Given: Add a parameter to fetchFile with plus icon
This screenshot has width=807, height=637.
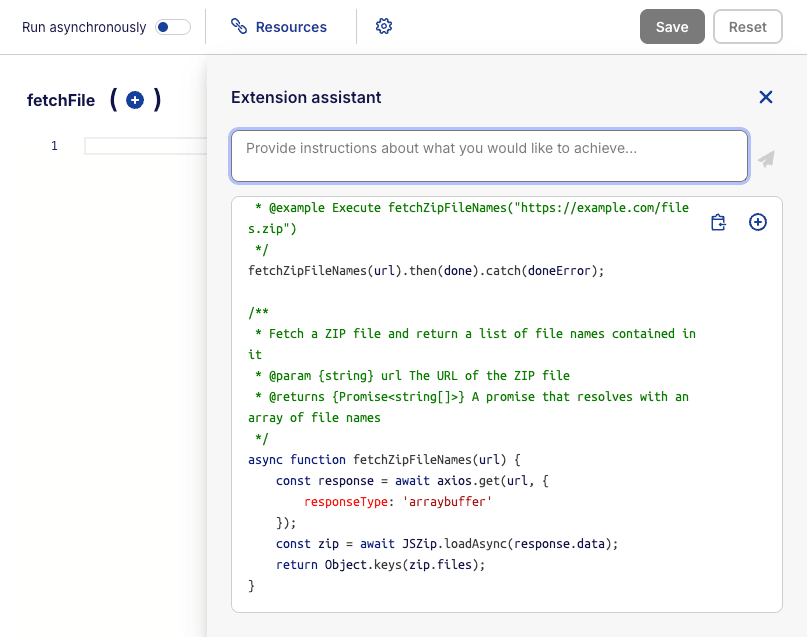Looking at the screenshot, I should tap(135, 100).
